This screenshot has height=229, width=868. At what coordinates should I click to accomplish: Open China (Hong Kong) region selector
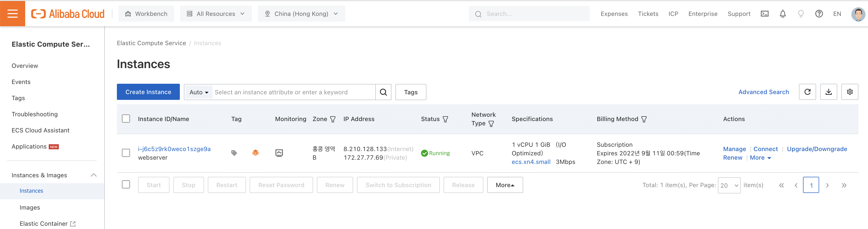pyautogui.click(x=301, y=14)
